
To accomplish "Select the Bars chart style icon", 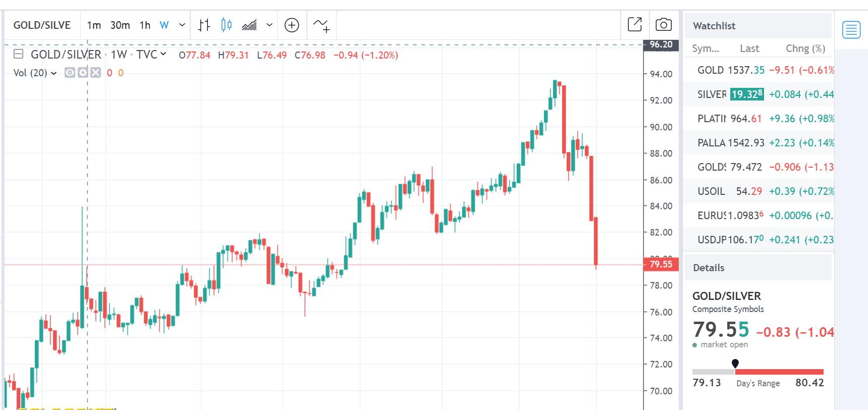I will point(204,25).
